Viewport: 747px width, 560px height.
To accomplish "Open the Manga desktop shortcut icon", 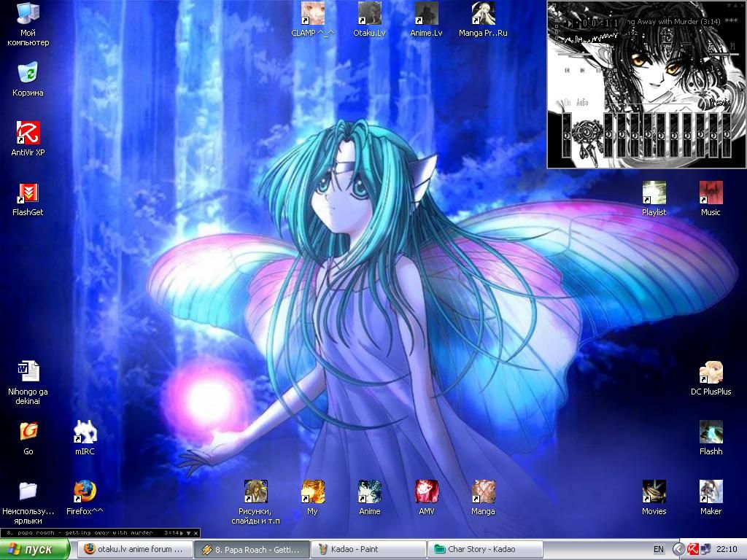I will pos(483,497).
